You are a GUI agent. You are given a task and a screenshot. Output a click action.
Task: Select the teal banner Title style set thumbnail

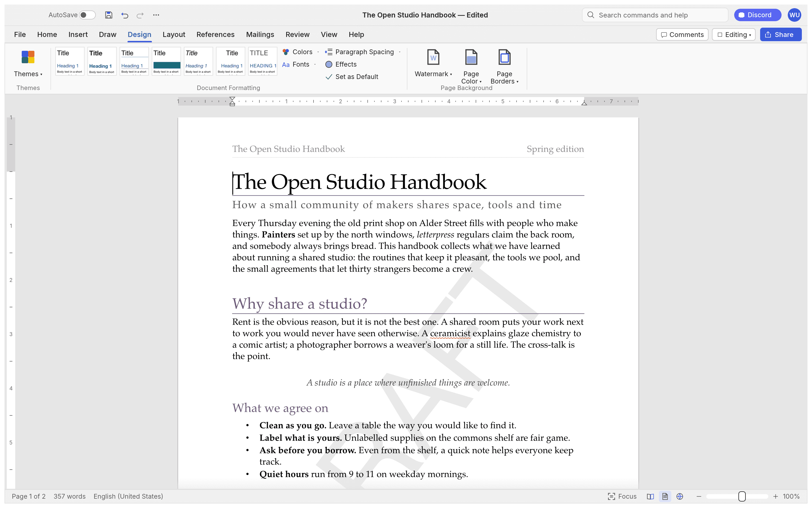pyautogui.click(x=166, y=61)
